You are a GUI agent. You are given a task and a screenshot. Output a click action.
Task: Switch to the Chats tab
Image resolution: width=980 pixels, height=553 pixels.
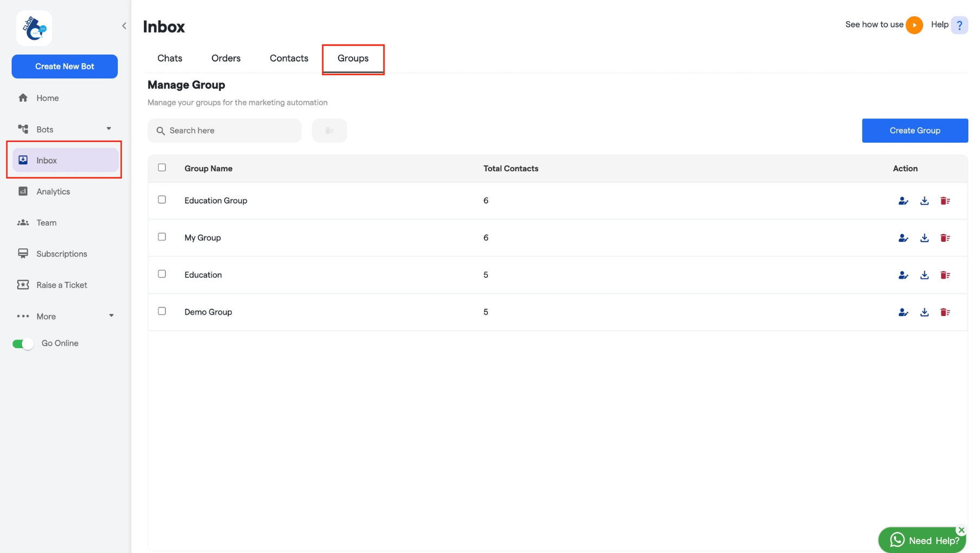point(170,58)
